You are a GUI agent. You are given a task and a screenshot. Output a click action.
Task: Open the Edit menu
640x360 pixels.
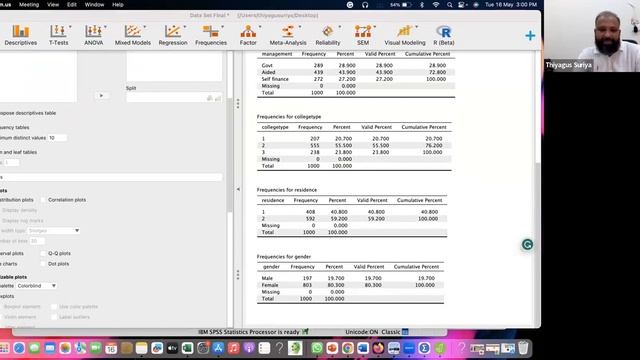(x=72, y=5)
